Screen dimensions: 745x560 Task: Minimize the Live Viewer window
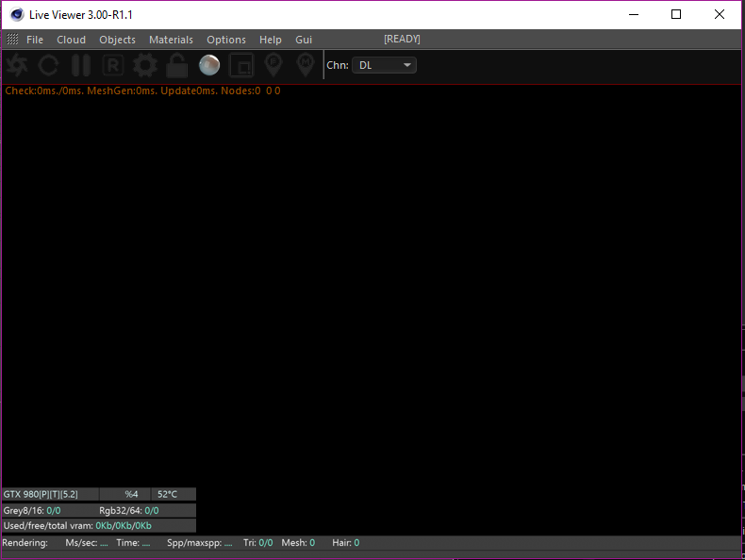coord(634,15)
